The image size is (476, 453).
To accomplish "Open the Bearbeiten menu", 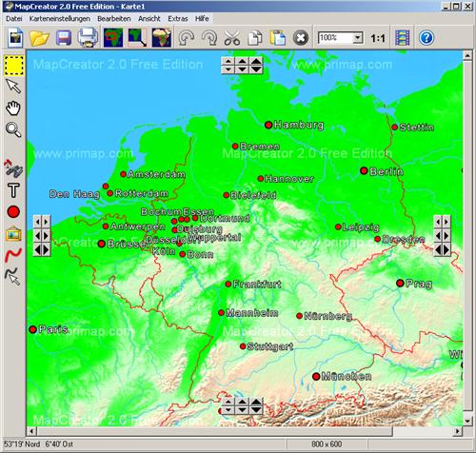I will point(114,19).
